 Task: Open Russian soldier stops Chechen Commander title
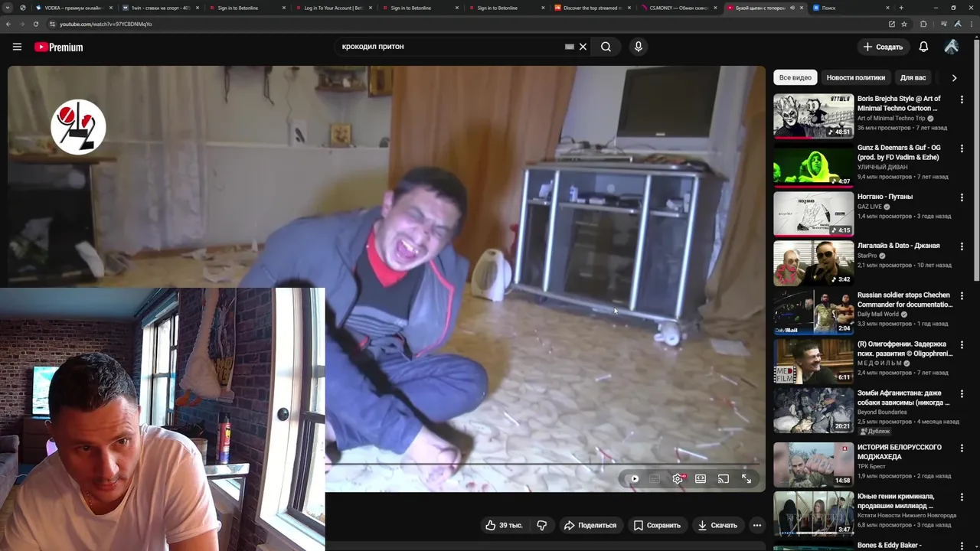click(905, 299)
